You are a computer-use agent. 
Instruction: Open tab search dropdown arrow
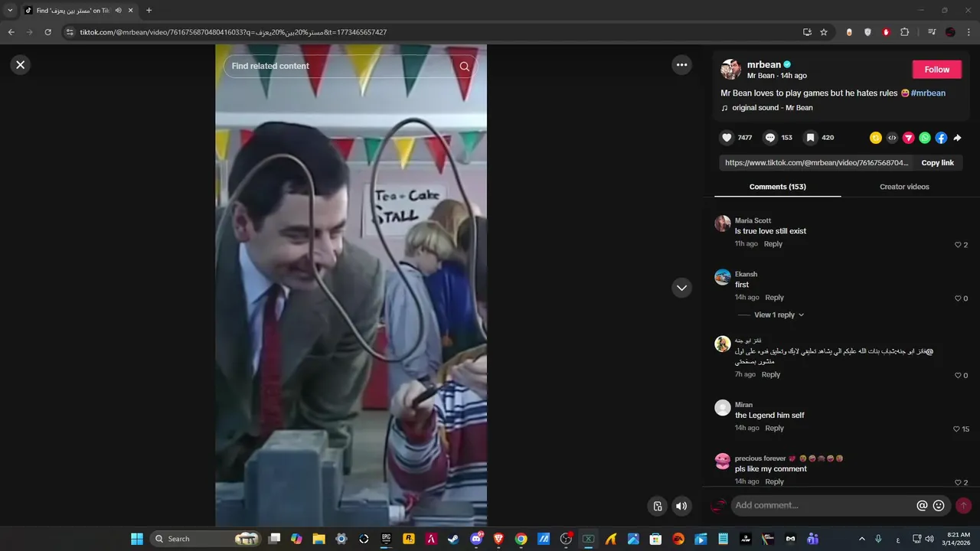pyautogui.click(x=10, y=11)
